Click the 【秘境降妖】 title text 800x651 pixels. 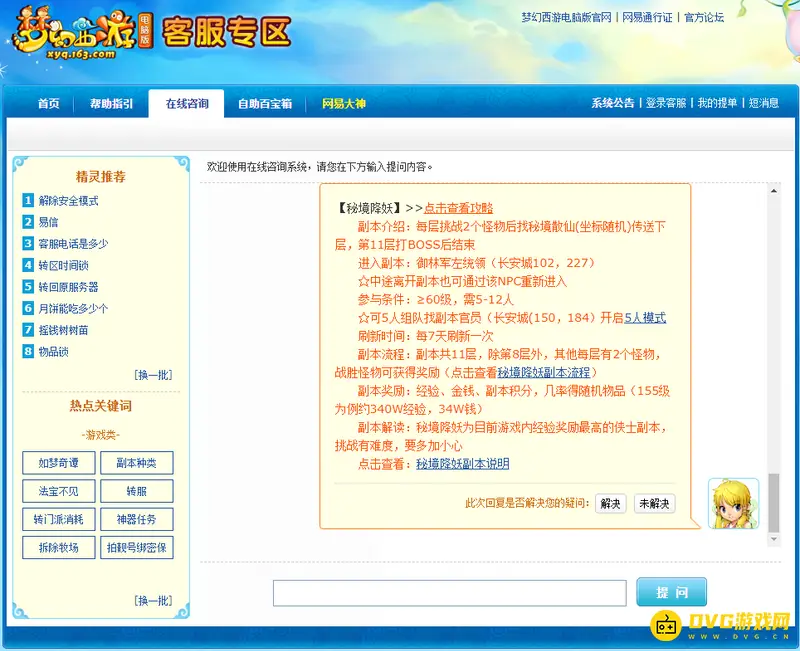point(369,208)
